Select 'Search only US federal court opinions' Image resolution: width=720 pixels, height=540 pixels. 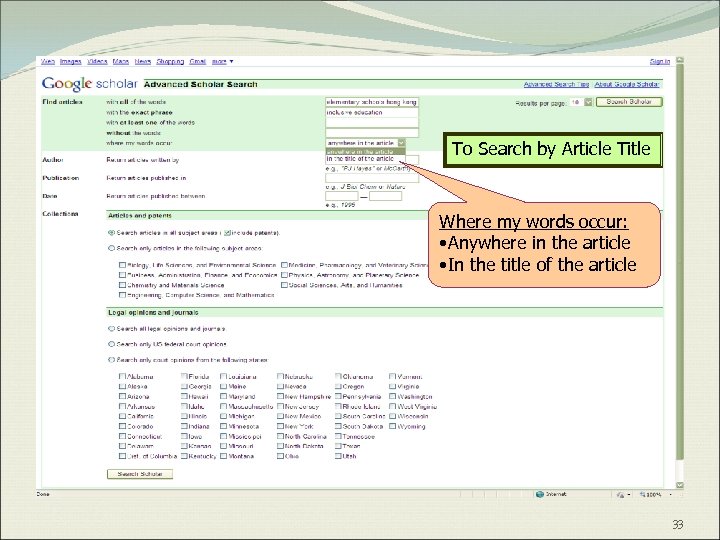tap(111, 344)
